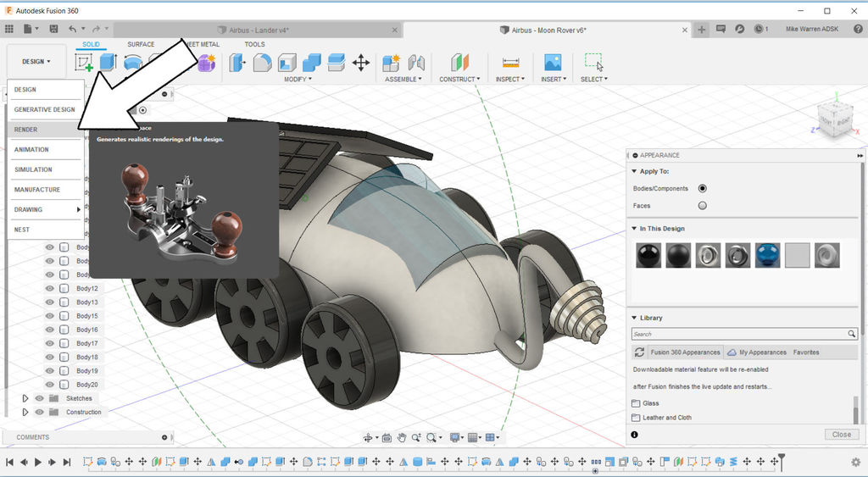868x477 pixels.
Task: Close the Appearance dialog with Close button
Action: pos(841,435)
